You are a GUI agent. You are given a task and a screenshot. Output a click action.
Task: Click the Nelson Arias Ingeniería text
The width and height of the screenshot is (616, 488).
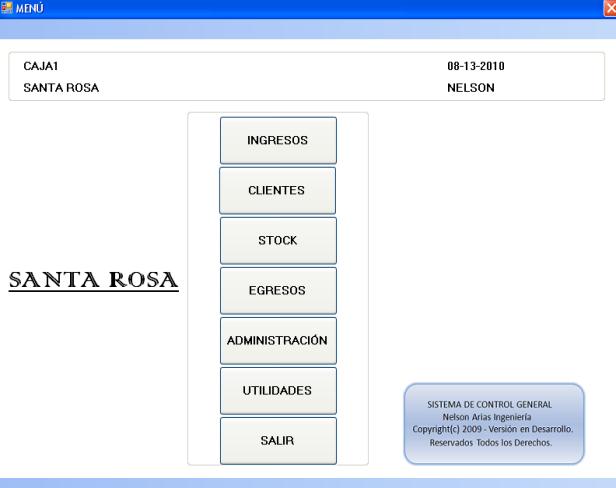click(x=493, y=417)
